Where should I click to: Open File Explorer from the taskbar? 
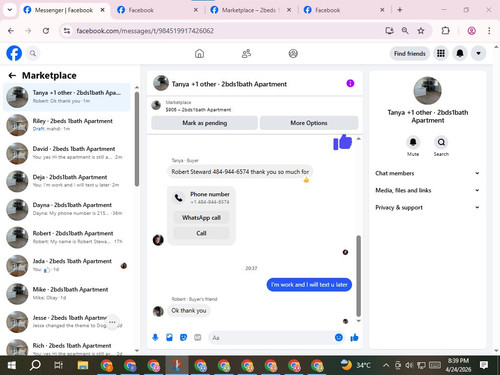[83, 365]
